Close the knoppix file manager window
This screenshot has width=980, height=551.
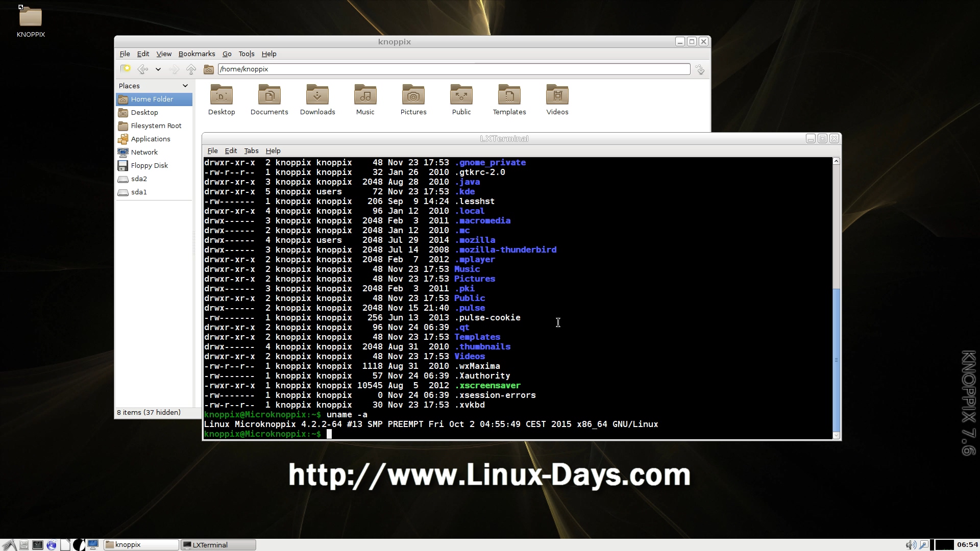[703, 42]
